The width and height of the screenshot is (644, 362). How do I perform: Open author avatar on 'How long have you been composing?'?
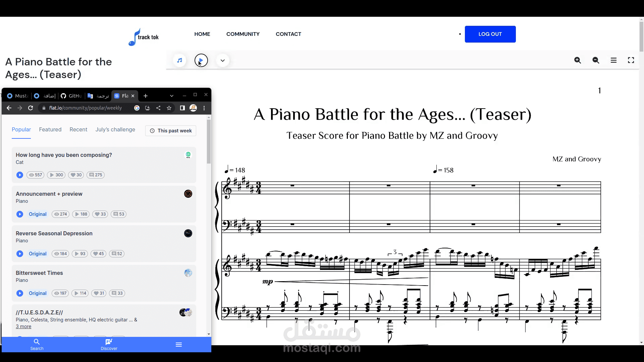[x=188, y=155]
